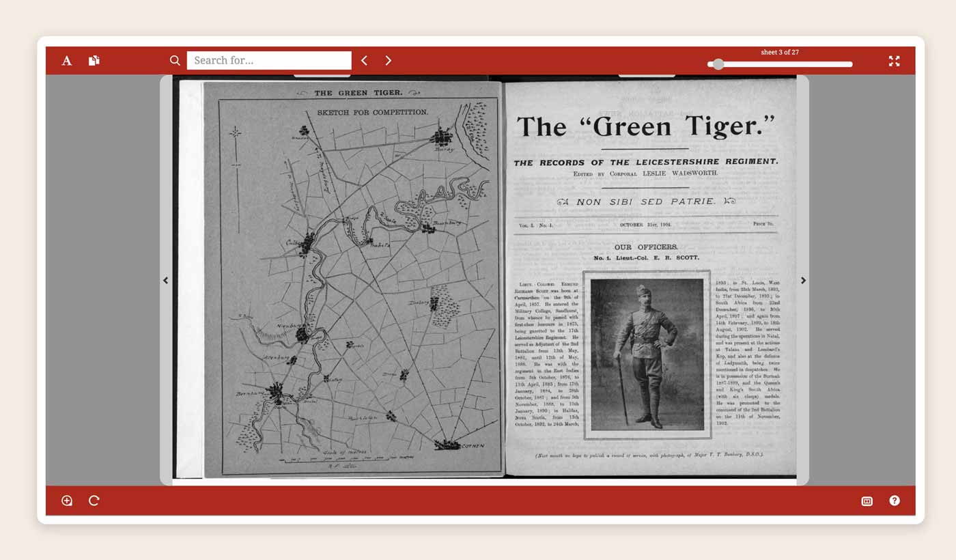Click the pull tab above the left page

322,75
